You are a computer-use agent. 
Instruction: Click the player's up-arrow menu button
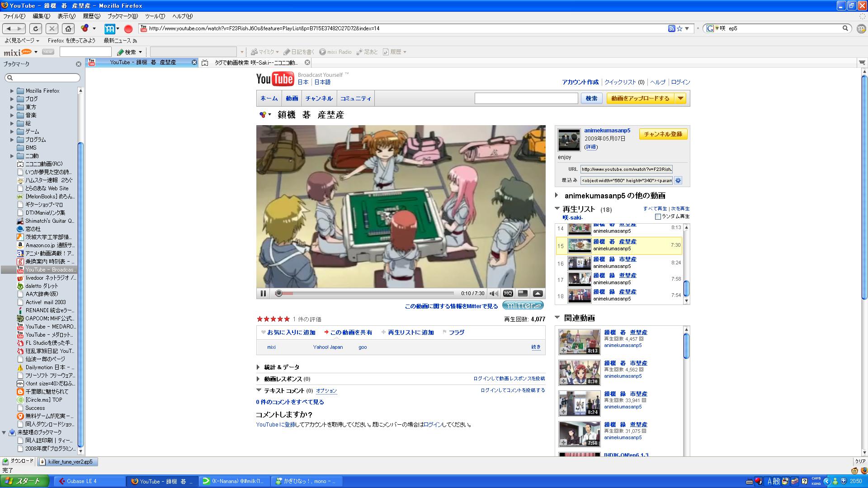(538, 293)
